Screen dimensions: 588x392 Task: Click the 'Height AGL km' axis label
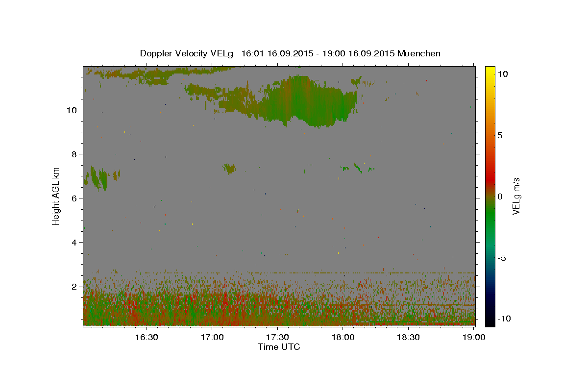click(56, 196)
